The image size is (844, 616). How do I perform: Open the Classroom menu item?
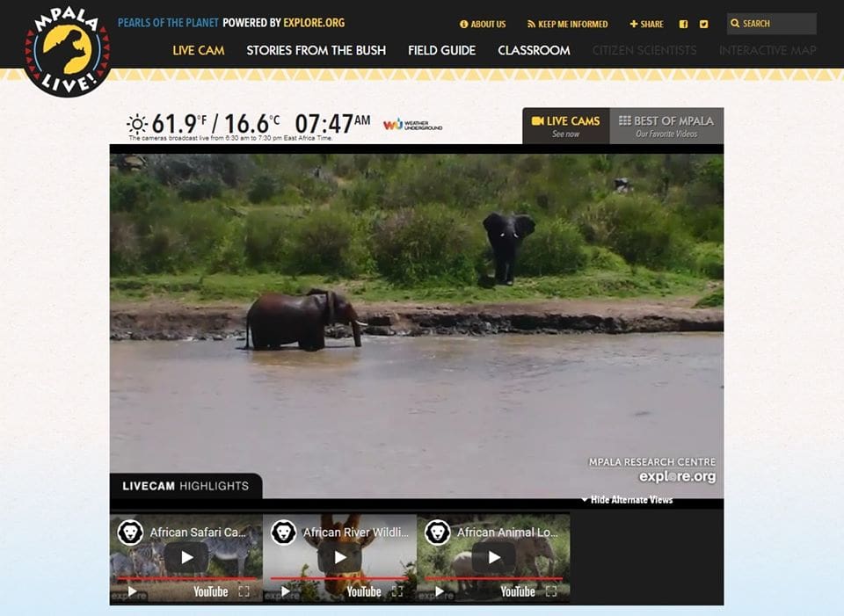coord(534,51)
